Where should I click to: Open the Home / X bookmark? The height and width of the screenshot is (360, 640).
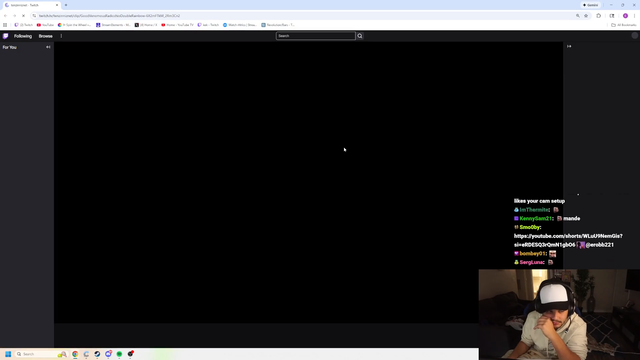[146, 25]
